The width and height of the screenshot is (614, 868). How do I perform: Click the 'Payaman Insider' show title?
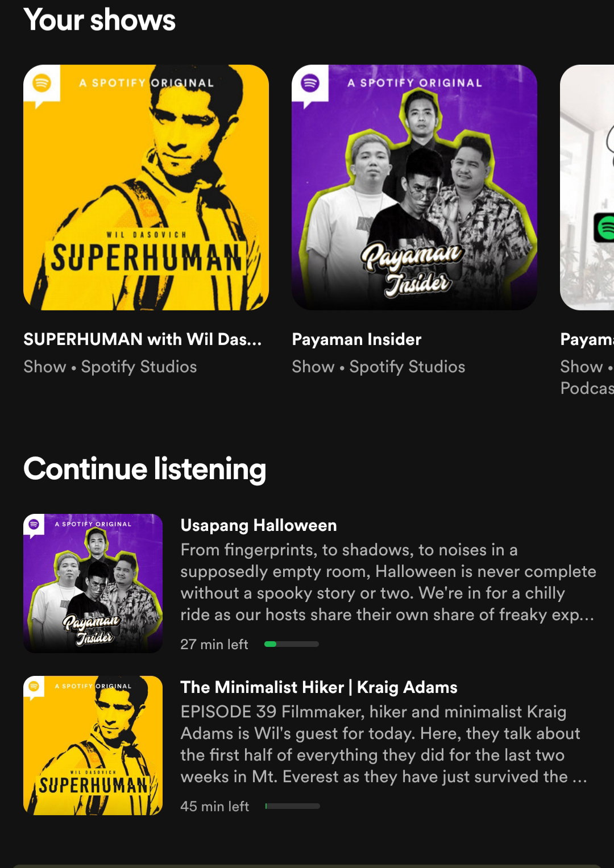click(x=356, y=339)
